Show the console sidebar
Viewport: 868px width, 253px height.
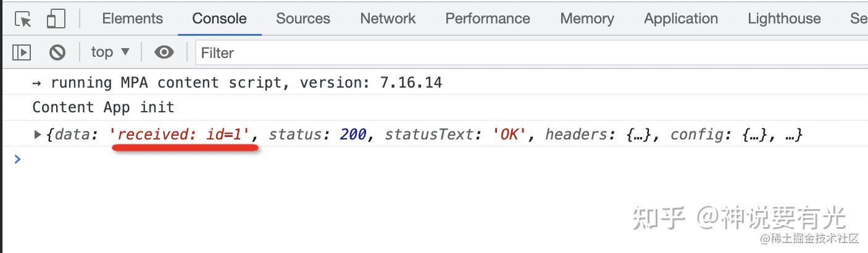(x=22, y=52)
